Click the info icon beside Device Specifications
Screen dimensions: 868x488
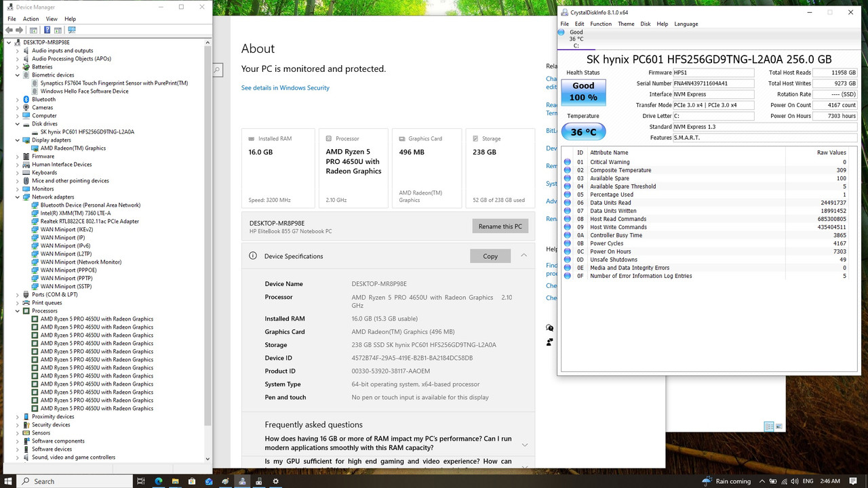click(x=253, y=256)
